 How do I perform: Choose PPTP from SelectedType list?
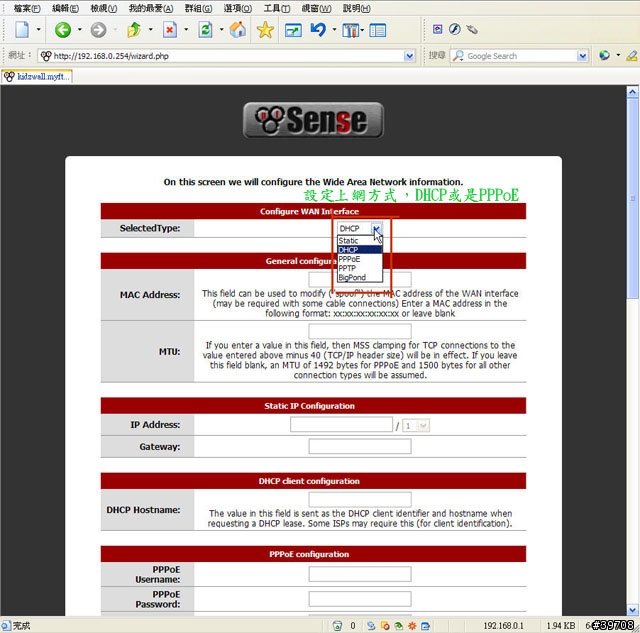(x=360, y=268)
